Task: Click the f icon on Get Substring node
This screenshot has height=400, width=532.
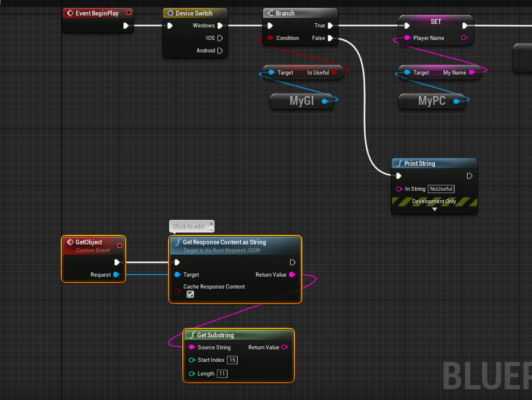Action: pos(194,335)
